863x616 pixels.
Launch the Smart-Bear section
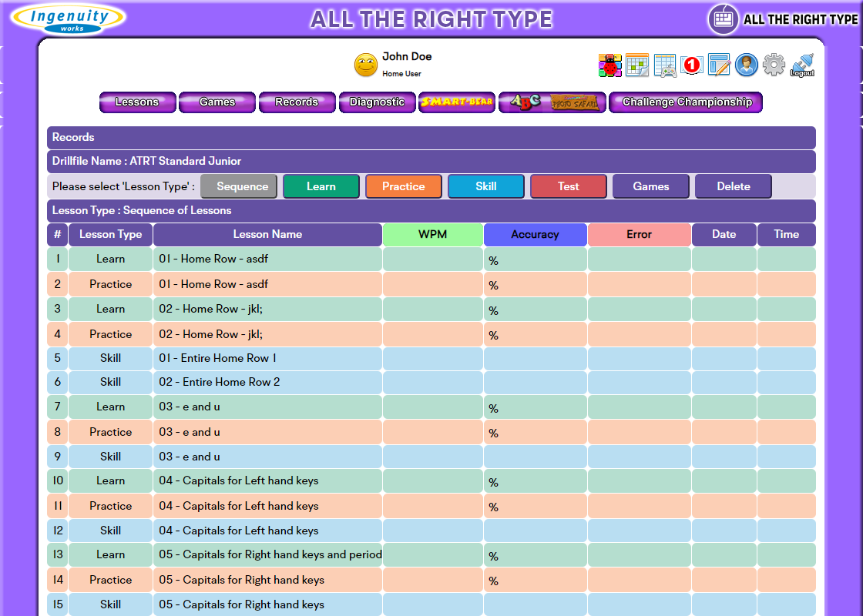[x=457, y=102]
